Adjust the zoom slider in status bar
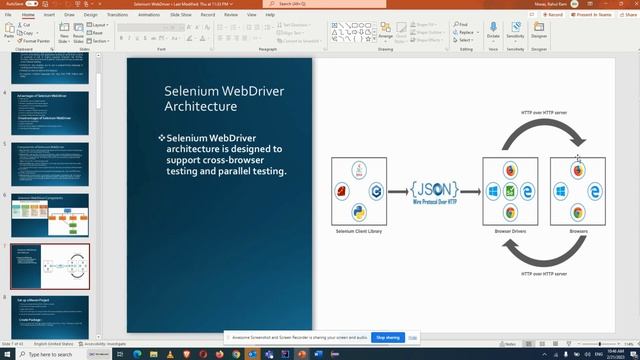The height and width of the screenshot is (360, 640). (x=599, y=344)
